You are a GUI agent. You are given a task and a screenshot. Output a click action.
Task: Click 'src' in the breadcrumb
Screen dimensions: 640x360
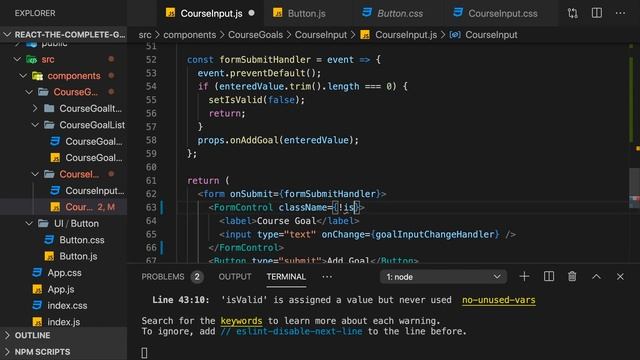(145, 35)
